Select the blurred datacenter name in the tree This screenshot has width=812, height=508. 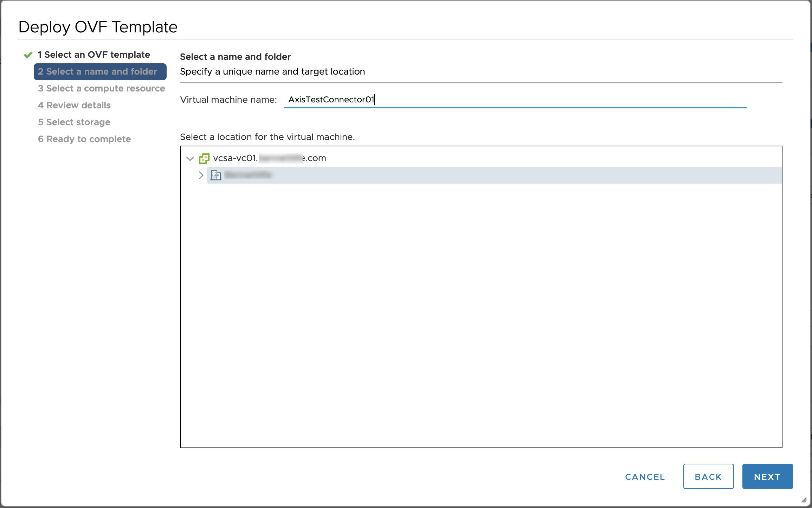[248, 175]
